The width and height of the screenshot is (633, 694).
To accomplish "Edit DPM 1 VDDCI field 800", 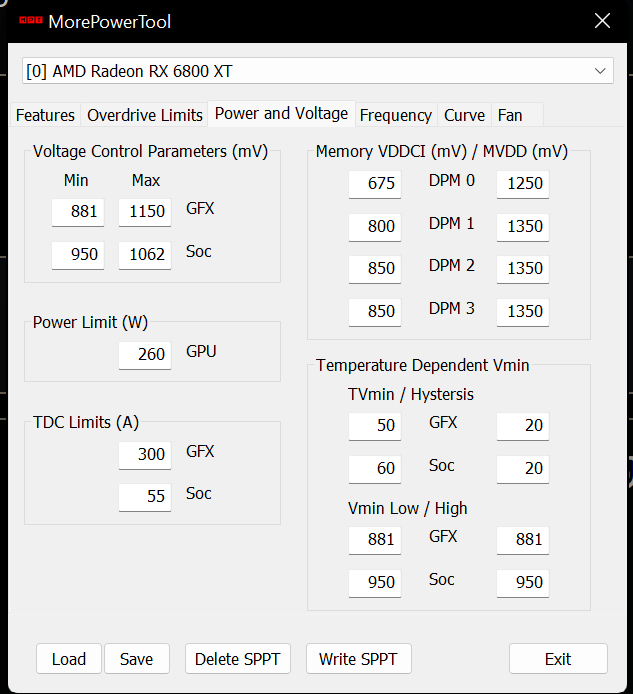I will point(374,227).
